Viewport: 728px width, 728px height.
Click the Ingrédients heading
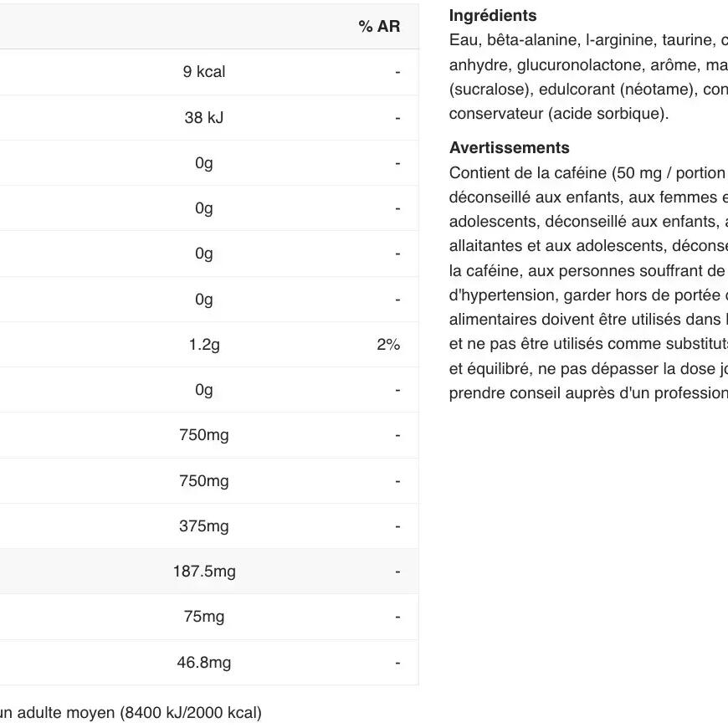point(493,15)
